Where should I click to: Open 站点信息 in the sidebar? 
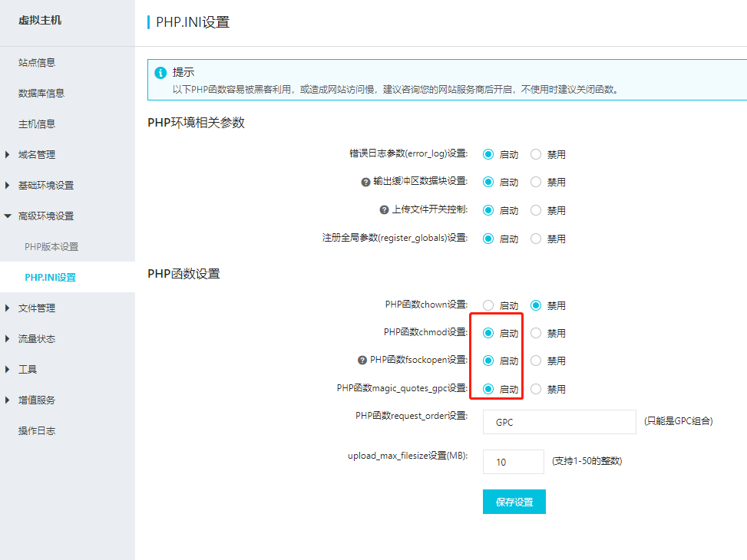pos(37,62)
